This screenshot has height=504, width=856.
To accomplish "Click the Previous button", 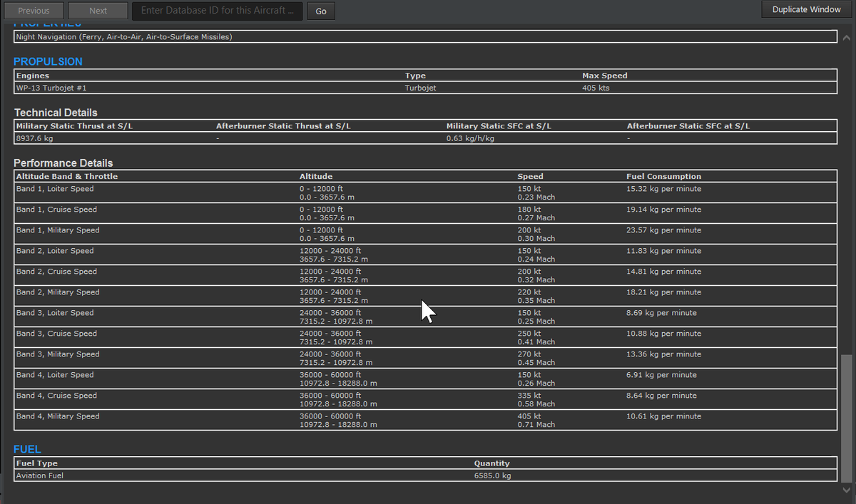I will [x=34, y=11].
